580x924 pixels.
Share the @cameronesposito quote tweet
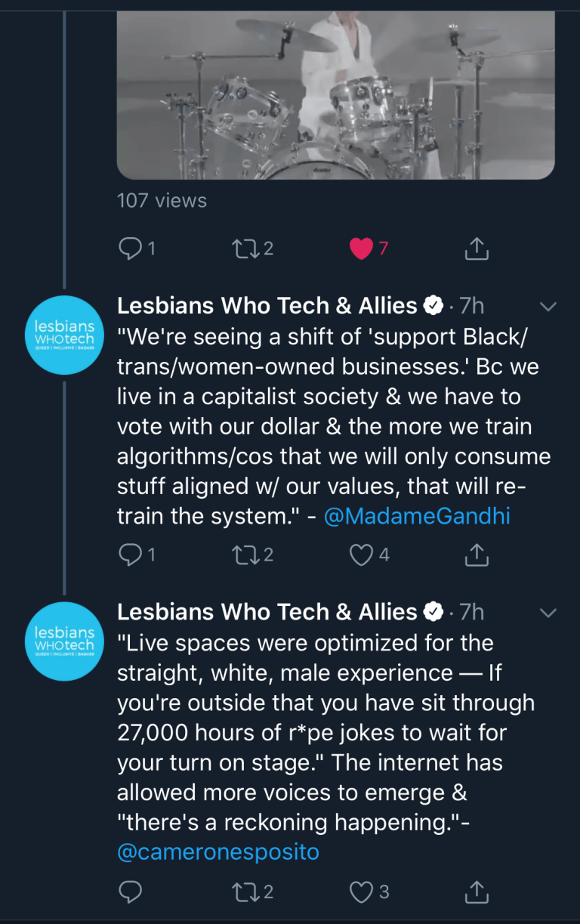tap(476, 892)
